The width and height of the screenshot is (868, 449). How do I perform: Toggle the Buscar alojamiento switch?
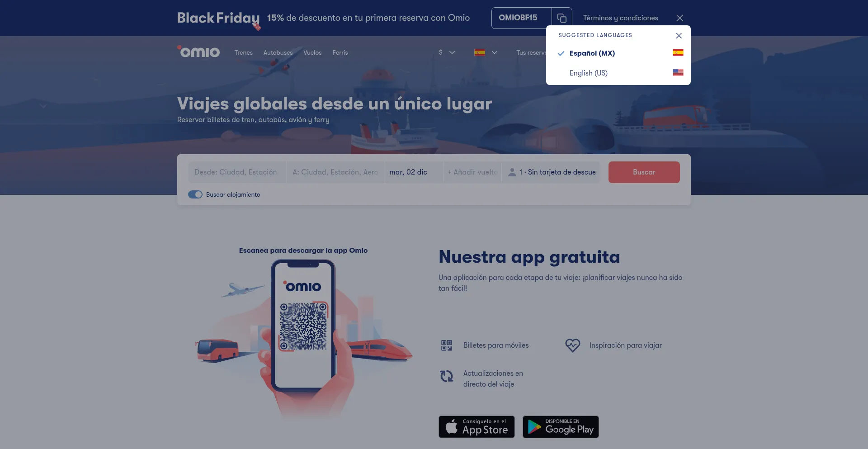pos(195,194)
